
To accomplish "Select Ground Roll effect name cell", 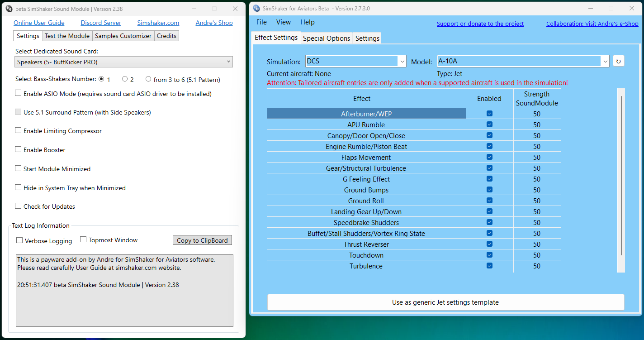I will pyautogui.click(x=366, y=201).
